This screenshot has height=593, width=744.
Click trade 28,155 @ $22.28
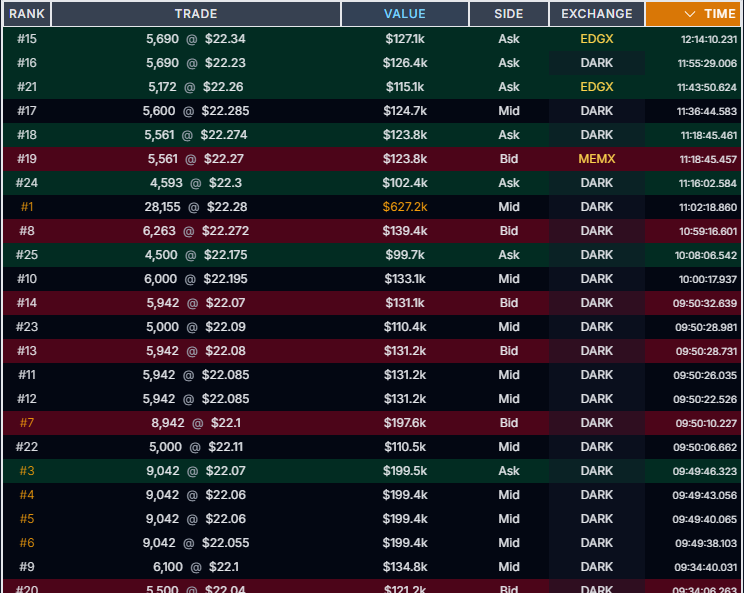click(196, 207)
